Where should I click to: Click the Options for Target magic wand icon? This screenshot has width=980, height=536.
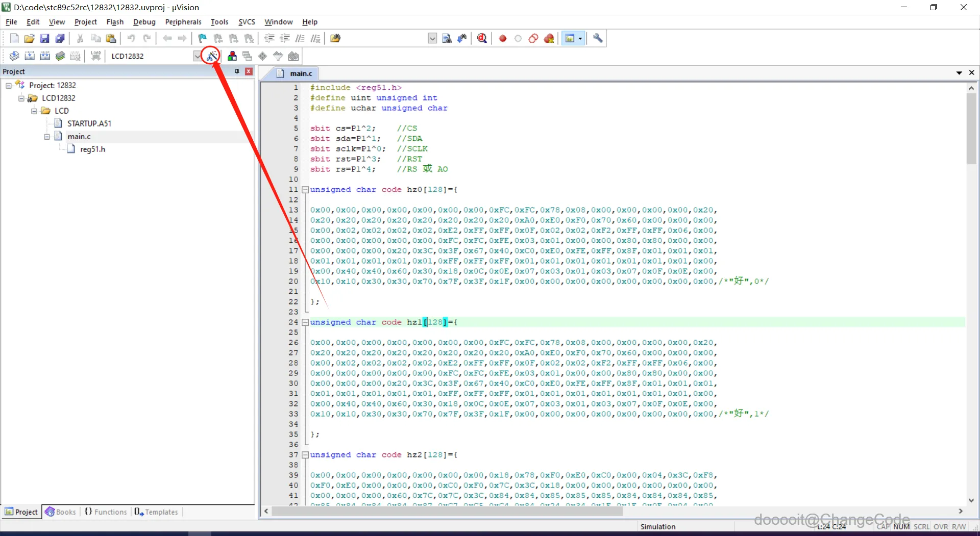pyautogui.click(x=211, y=56)
